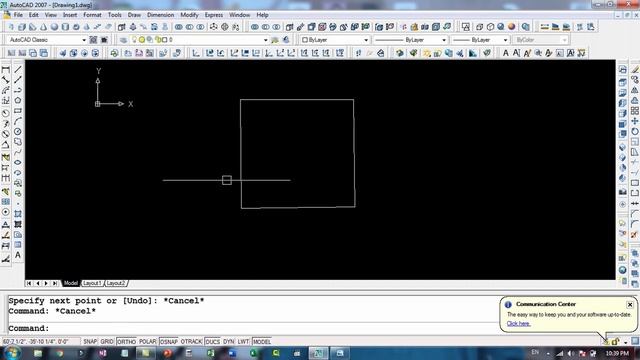
Task: Toggle DUCS dynamic UCS
Action: point(212,342)
